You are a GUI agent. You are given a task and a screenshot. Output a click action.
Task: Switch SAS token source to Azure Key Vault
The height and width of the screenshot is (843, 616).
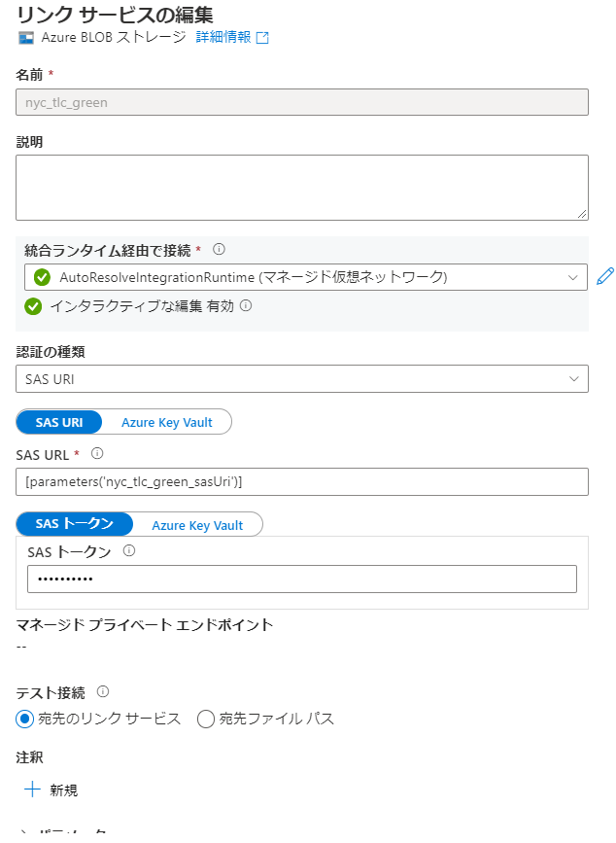197,524
